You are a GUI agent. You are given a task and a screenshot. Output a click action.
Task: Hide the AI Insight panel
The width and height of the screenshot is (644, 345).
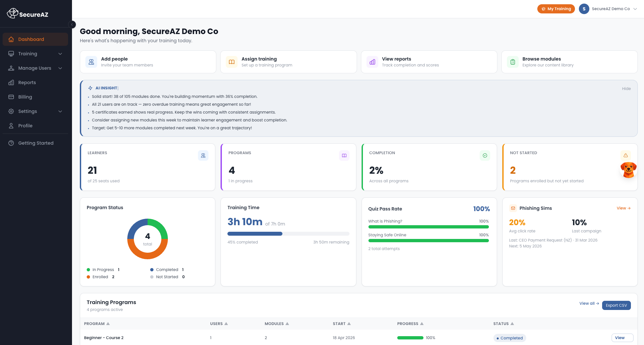pos(626,89)
